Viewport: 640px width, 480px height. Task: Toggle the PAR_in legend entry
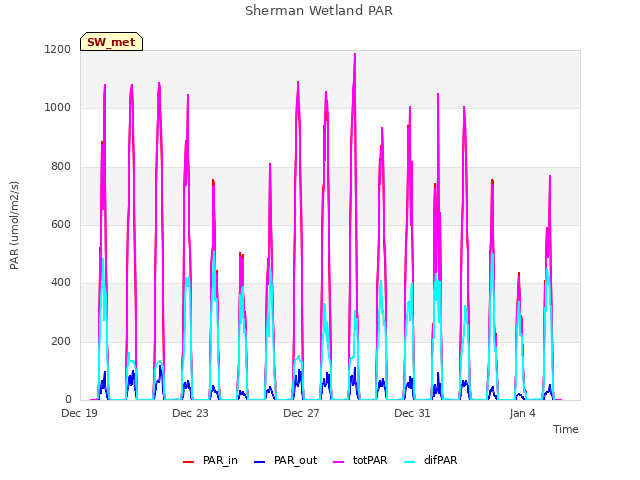click(210, 460)
